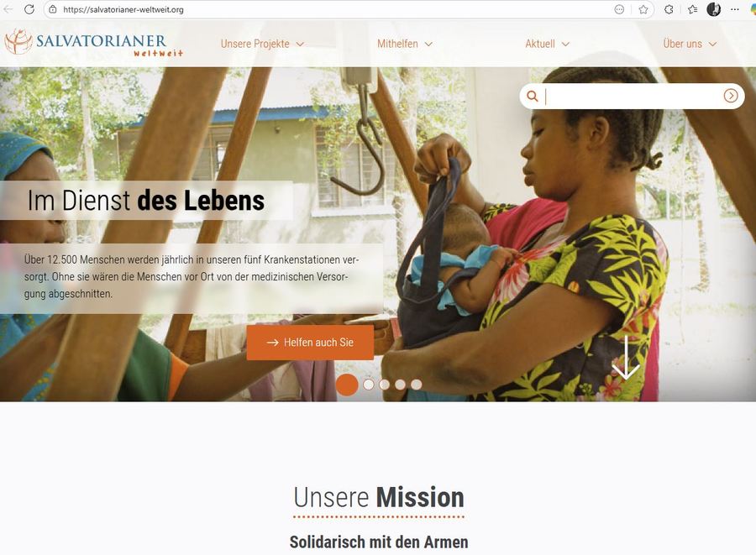756x555 pixels.
Task: Select the first orange slider dot
Action: pyautogui.click(x=347, y=385)
